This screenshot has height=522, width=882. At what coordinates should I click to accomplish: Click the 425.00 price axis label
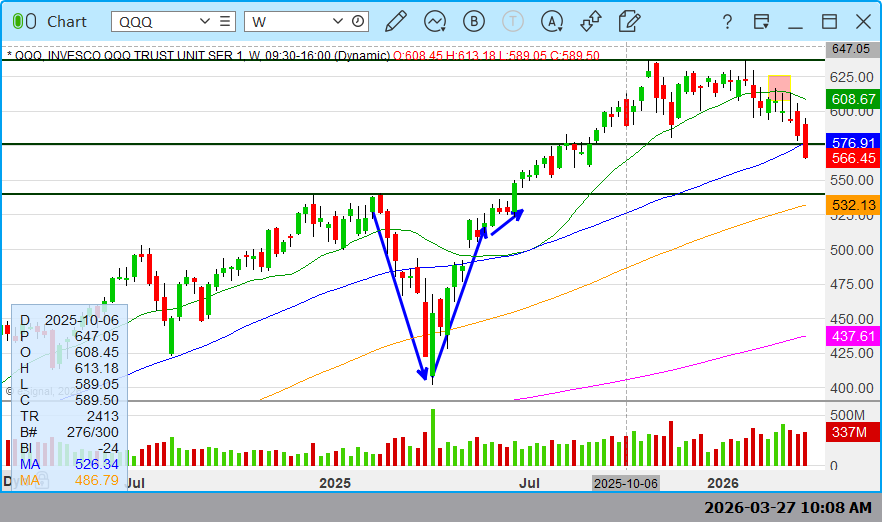pos(852,353)
